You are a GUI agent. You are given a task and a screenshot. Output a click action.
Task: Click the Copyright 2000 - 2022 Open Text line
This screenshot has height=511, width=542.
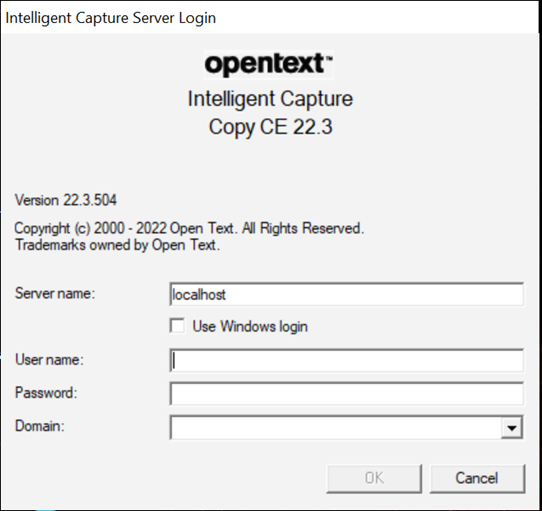pyautogui.click(x=189, y=228)
